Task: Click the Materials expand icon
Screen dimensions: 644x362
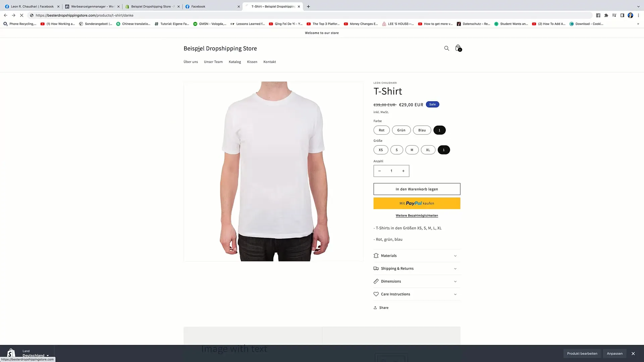Action: click(455, 255)
